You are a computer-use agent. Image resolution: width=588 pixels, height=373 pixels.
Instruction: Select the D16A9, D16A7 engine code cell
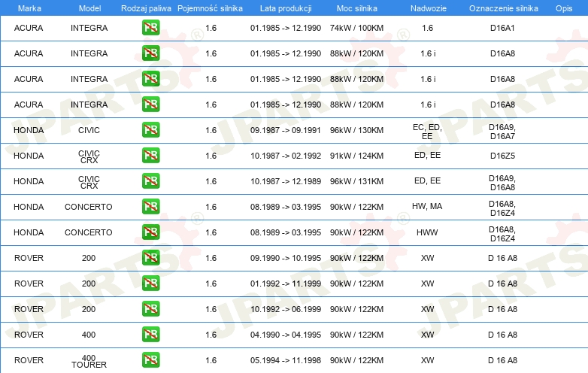pos(502,132)
